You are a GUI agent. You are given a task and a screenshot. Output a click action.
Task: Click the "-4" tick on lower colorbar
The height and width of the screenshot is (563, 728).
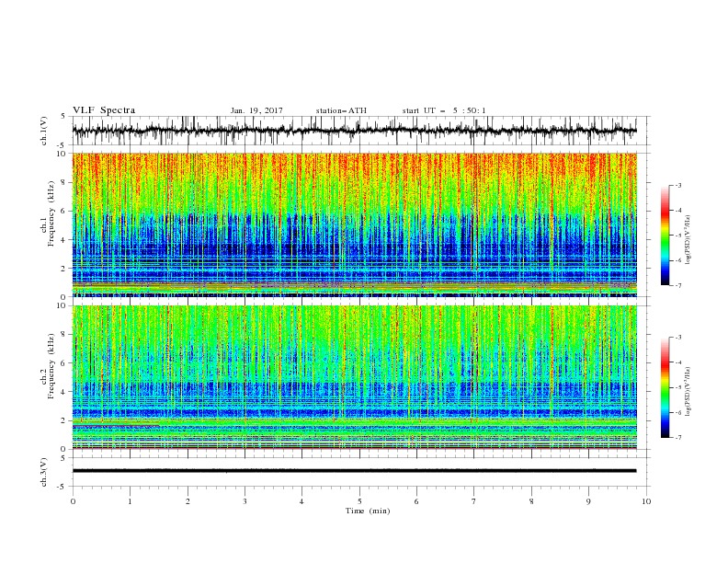[677, 362]
